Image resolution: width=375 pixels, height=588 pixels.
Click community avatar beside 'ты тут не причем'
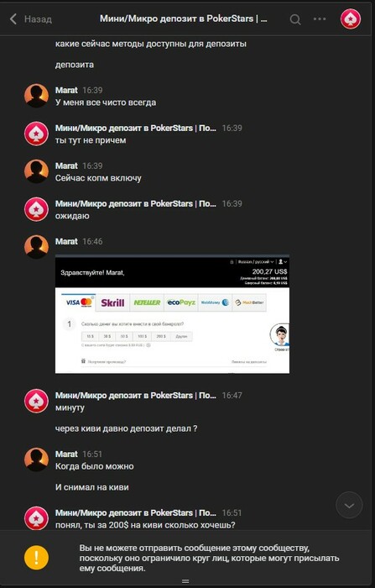tap(36, 134)
